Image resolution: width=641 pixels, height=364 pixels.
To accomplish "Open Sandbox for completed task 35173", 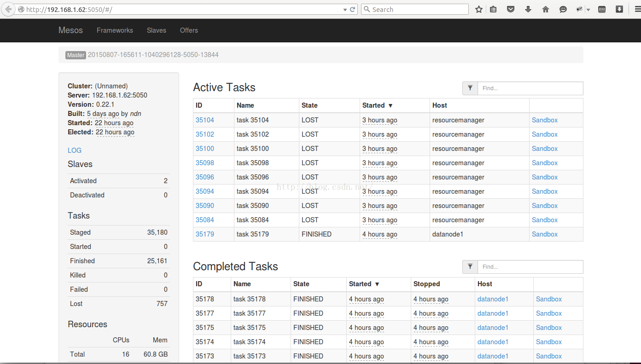I will (x=549, y=356).
